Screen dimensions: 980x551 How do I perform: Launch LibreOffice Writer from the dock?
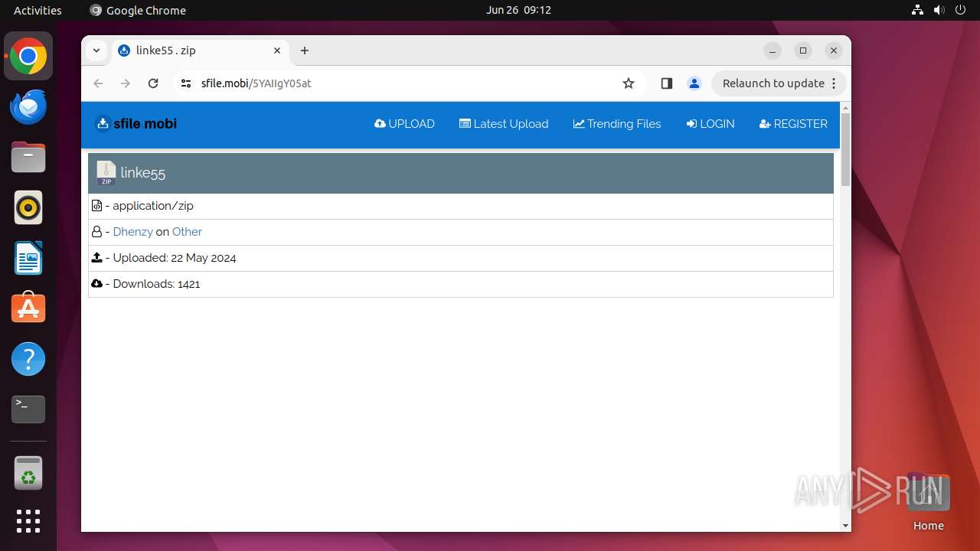coord(28,258)
